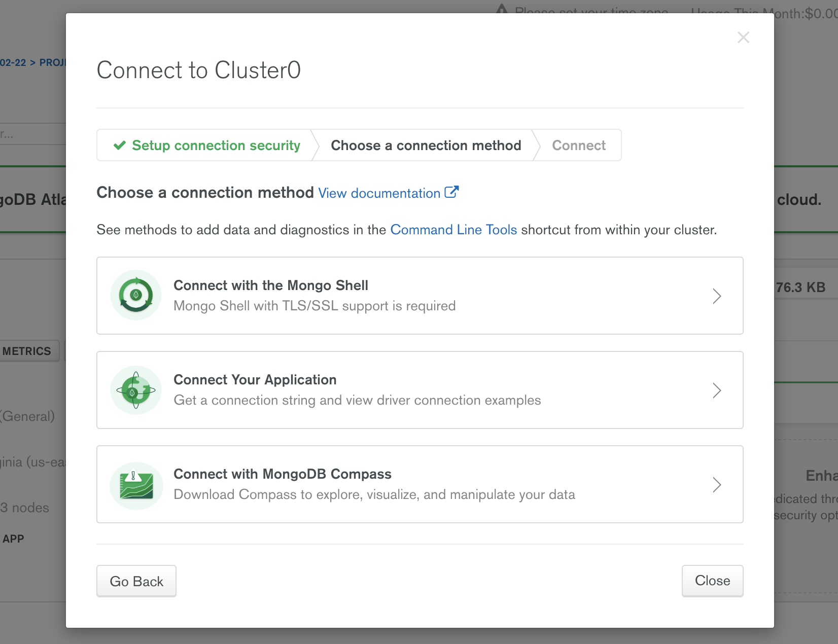The height and width of the screenshot is (644, 838).
Task: Expand the Mongo Shell option chevron
Action: (x=716, y=296)
